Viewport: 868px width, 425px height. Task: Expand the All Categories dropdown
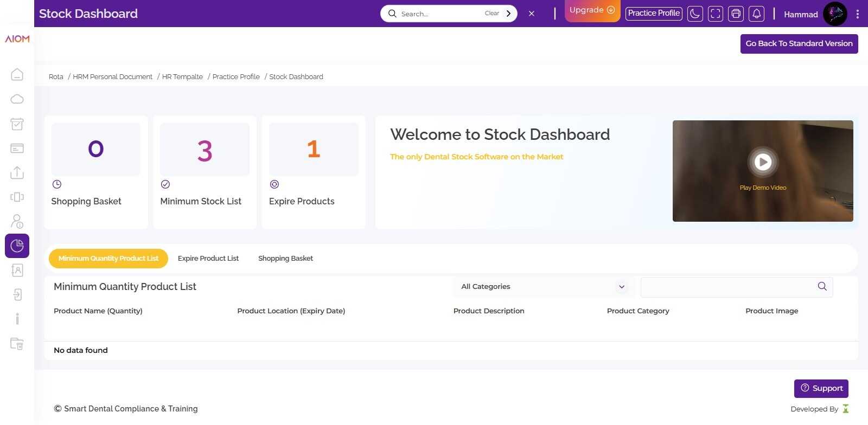tap(542, 287)
